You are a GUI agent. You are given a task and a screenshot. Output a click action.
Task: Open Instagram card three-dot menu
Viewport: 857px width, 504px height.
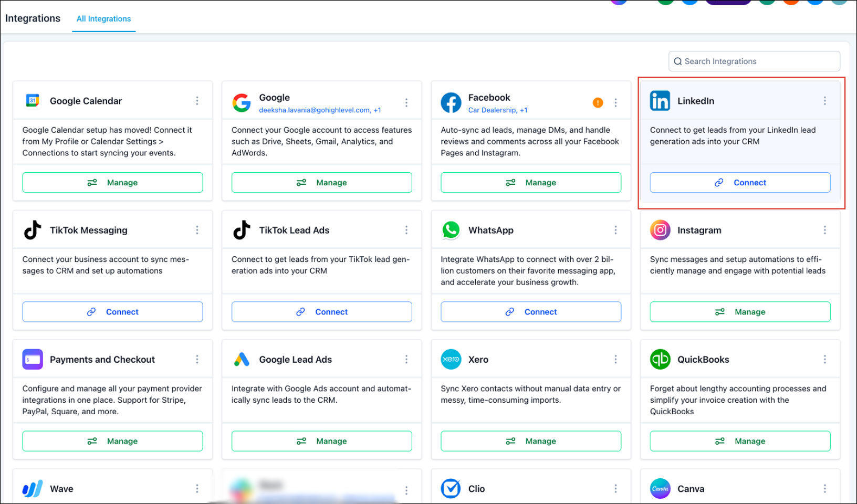point(824,230)
